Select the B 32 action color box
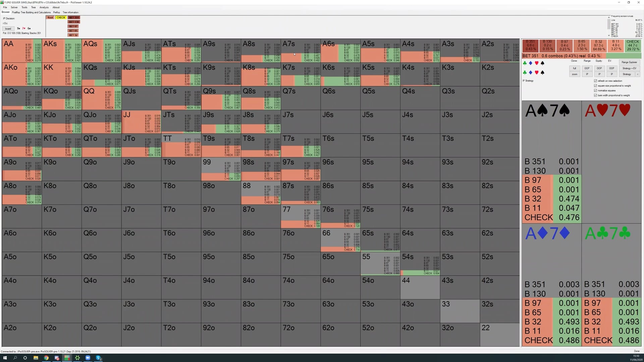Screen dimensions: 644x362 (598, 45)
